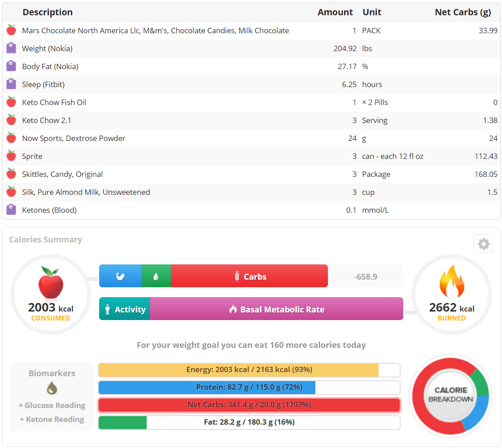Click the 0.1 ketones amount
Screen dimensions: 502x448
pos(351,210)
